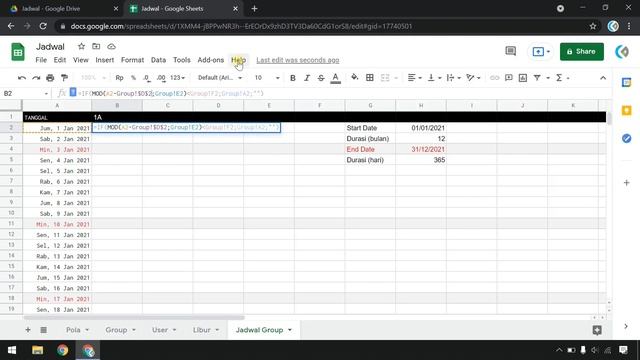
Task: Click the Redo icon in toolbar
Action: [x=36, y=78]
